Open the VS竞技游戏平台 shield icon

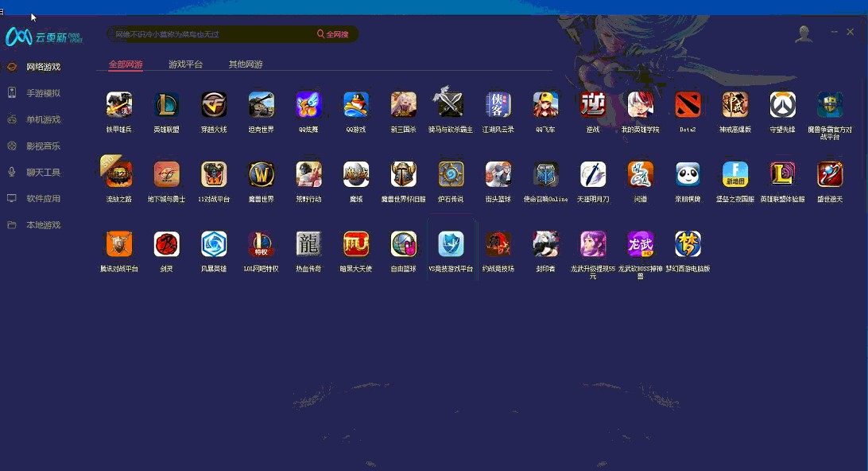[451, 244]
